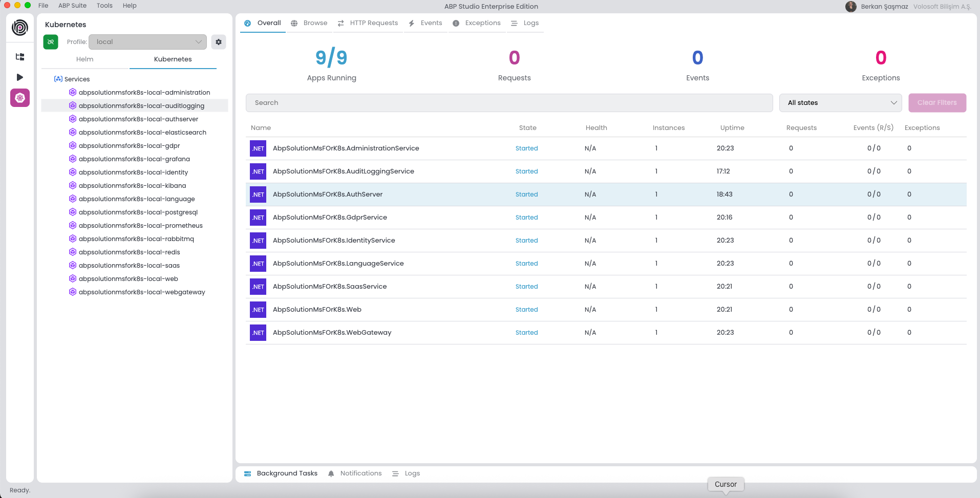
Task: Click the .NET icon for AuthServer row
Action: pos(258,194)
